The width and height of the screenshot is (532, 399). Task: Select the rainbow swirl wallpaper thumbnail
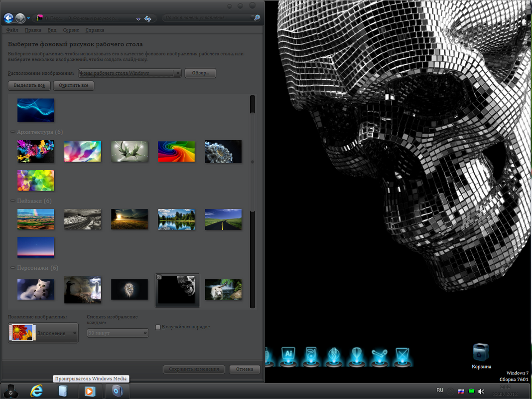(x=176, y=151)
